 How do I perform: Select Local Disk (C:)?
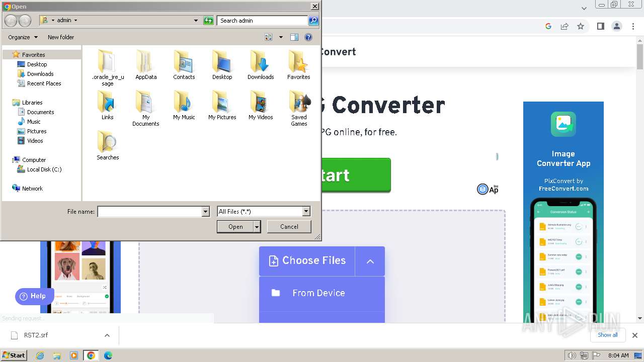pyautogui.click(x=44, y=169)
